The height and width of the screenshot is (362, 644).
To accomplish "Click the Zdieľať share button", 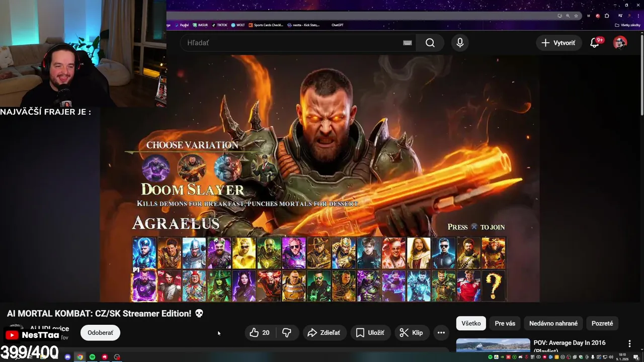I will tap(324, 332).
